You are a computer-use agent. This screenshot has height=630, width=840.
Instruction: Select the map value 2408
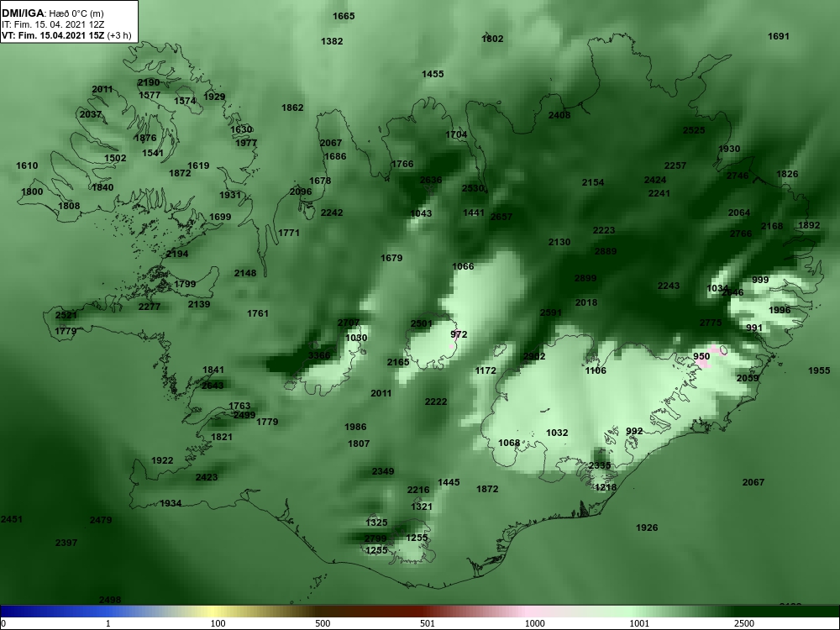[x=559, y=115]
